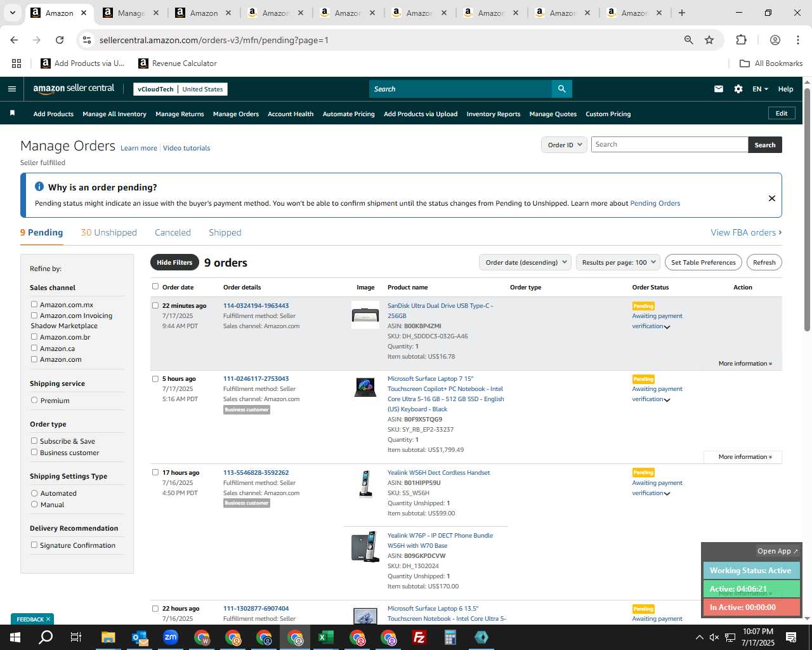
Task: Select Automated shipping settings radio
Action: click(x=34, y=493)
